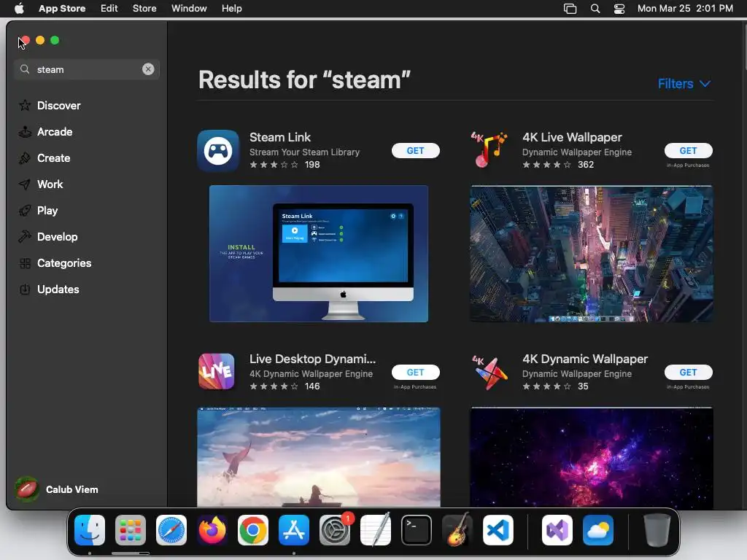Screen dimensions: 747x560
Task: Open the Live Desktop Dynami... title
Action: click(312, 359)
